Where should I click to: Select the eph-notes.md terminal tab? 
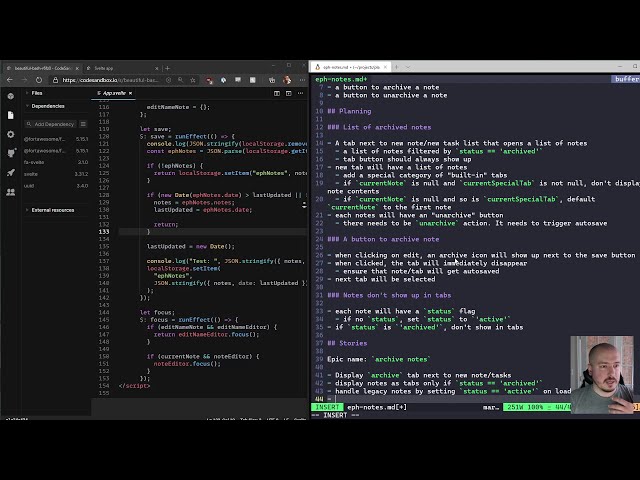tap(350, 67)
